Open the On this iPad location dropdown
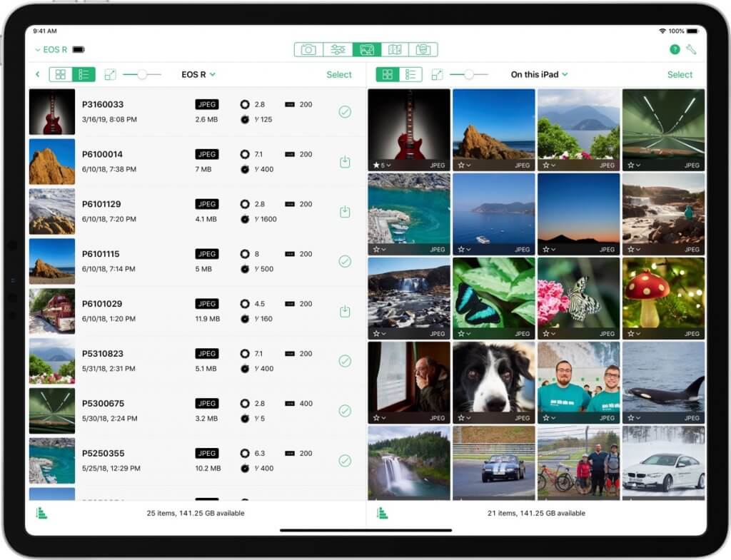The height and width of the screenshot is (560, 731). click(x=539, y=74)
